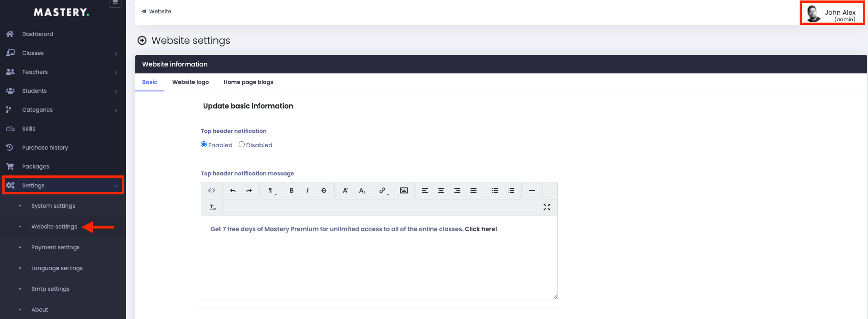Apply strikethrough formatting in editor
Image resolution: width=868 pixels, height=319 pixels.
pyautogui.click(x=324, y=191)
